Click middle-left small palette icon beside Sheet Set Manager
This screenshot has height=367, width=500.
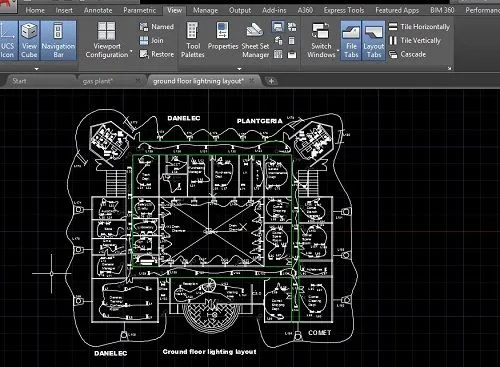[x=278, y=41]
